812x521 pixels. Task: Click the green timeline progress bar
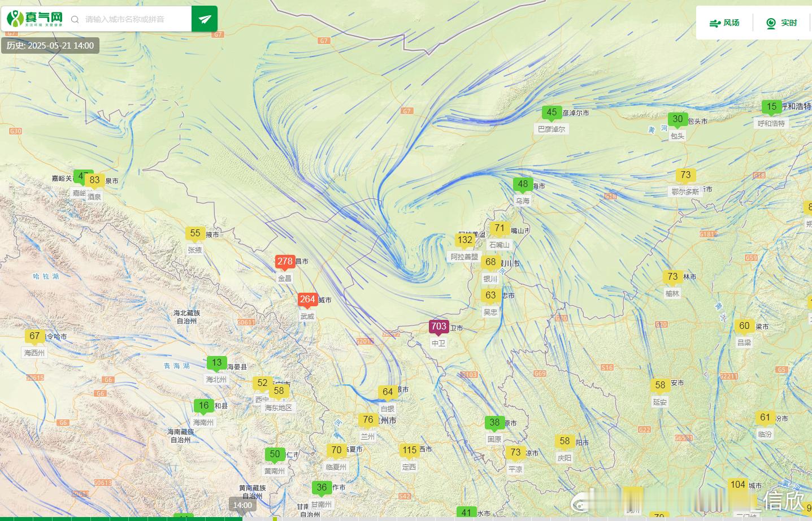pyautogui.click(x=121, y=519)
